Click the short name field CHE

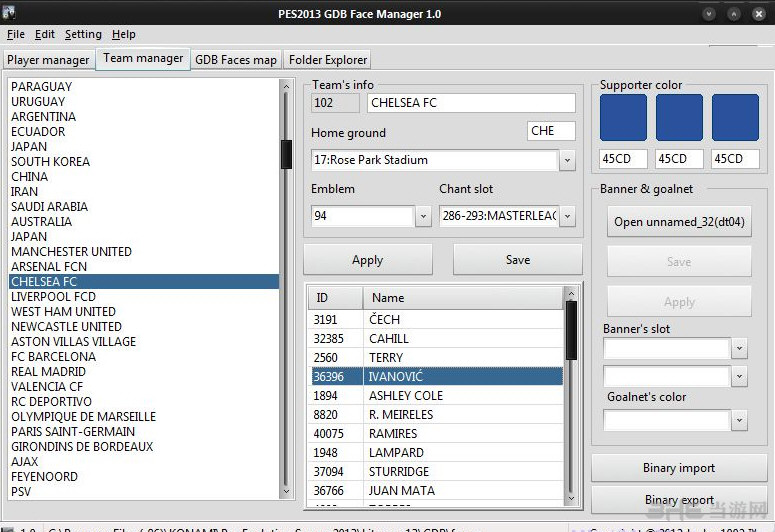point(551,131)
